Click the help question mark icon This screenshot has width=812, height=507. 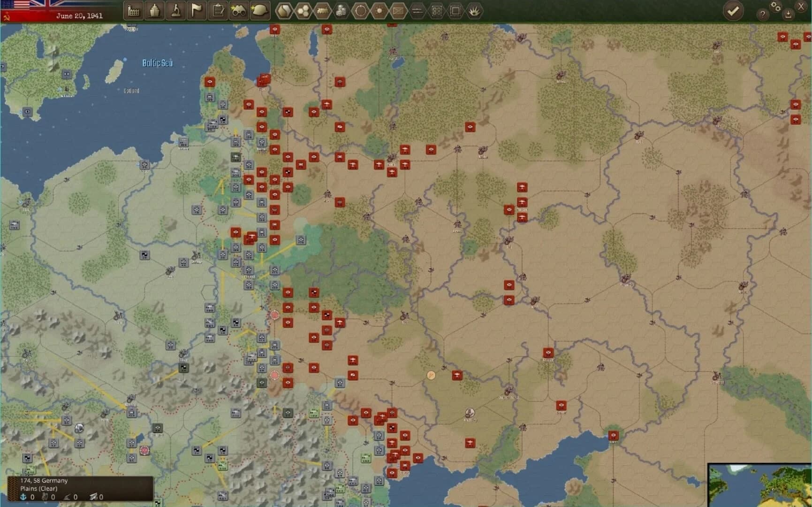point(762,15)
